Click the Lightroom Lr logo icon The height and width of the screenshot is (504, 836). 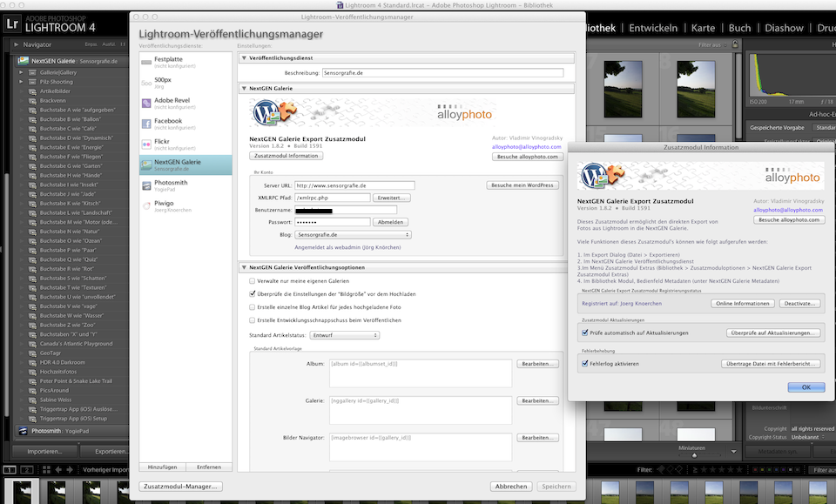pyautogui.click(x=12, y=24)
